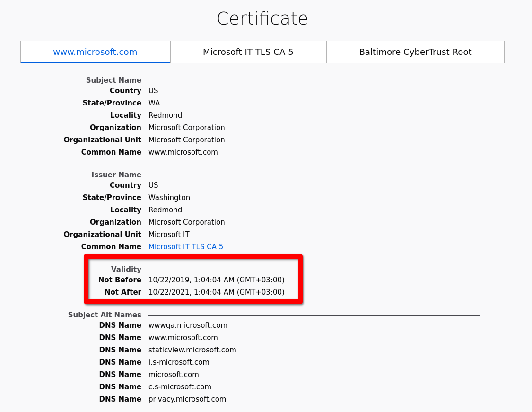
Task: Click the subject Organizational Unit value Microsoft Corporation
Action: (x=187, y=140)
